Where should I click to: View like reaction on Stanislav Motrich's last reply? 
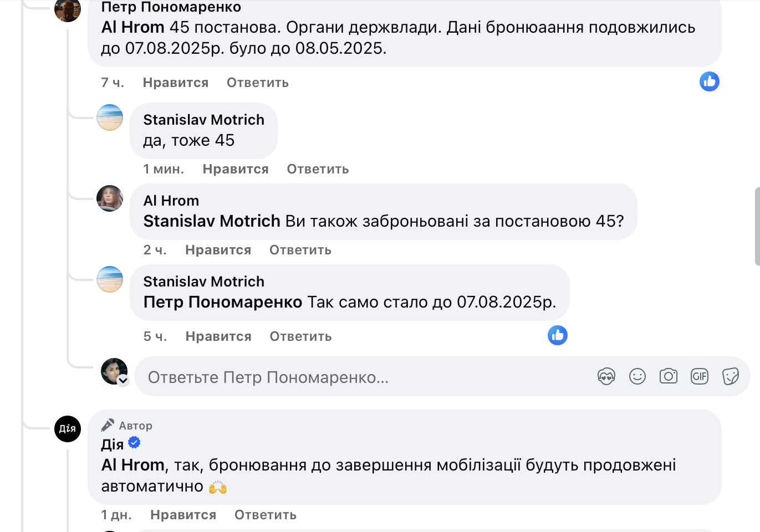(x=558, y=335)
